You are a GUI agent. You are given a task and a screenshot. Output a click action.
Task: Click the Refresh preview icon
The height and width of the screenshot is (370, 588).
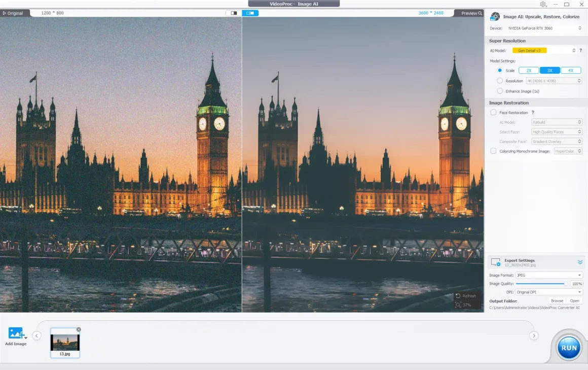(x=458, y=295)
